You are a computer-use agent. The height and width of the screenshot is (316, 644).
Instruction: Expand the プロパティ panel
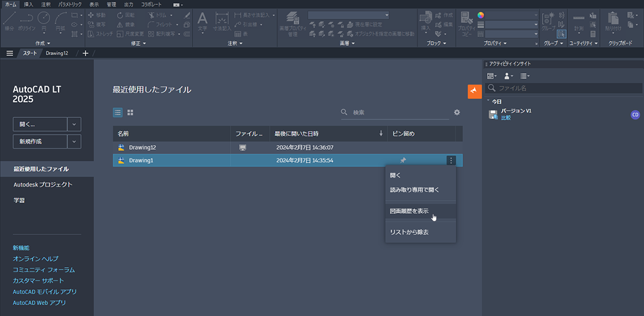495,43
